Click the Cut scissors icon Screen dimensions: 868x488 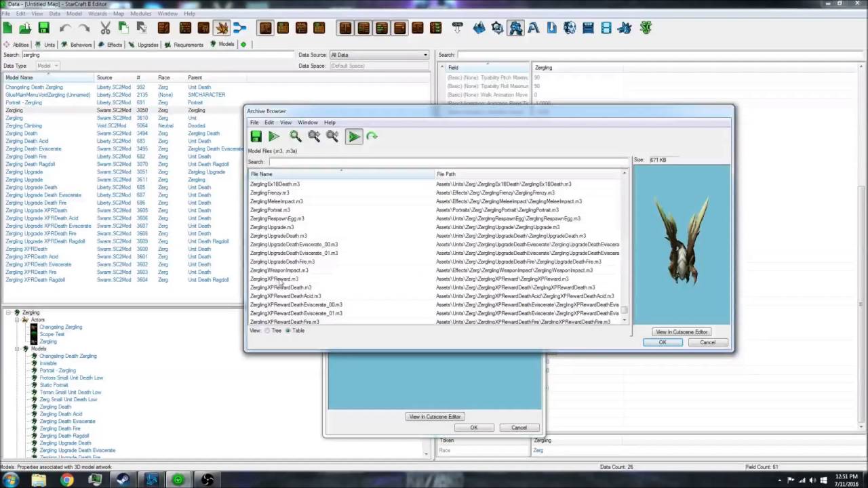click(105, 28)
